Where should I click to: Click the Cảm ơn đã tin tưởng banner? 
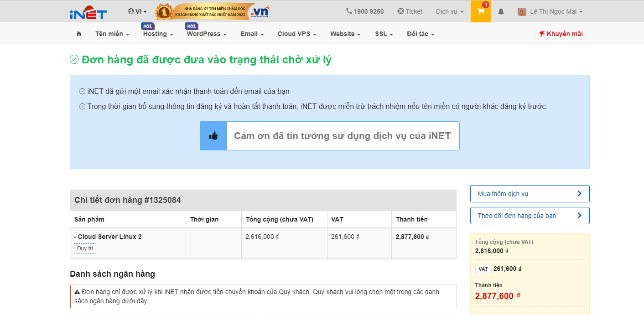click(329, 136)
